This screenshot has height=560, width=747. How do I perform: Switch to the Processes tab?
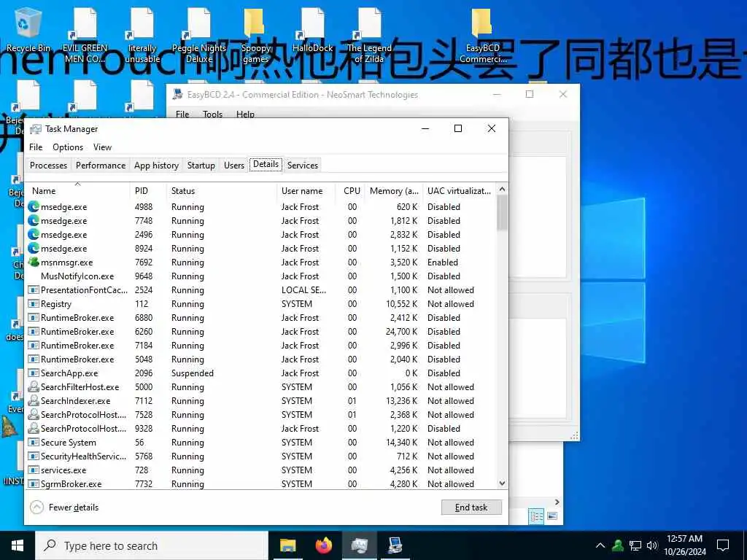click(48, 166)
